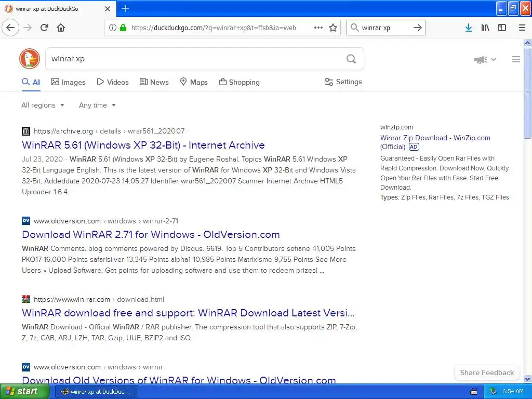The height and width of the screenshot is (399, 532).
Task: Expand the Any time filter
Action: coord(97,105)
